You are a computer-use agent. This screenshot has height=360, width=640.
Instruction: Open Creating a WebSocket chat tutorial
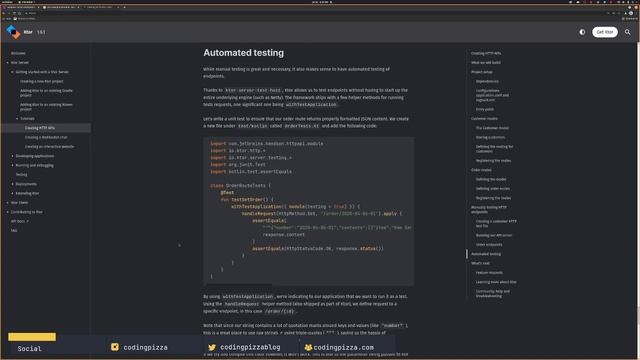46,137
